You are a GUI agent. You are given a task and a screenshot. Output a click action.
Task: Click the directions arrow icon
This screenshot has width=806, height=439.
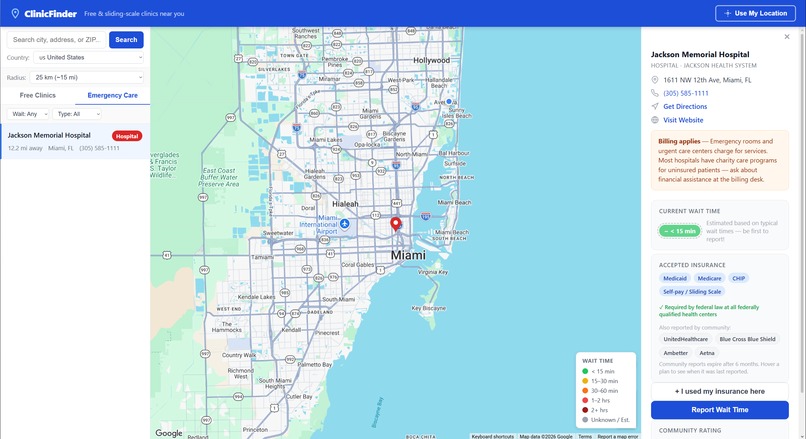pos(655,106)
